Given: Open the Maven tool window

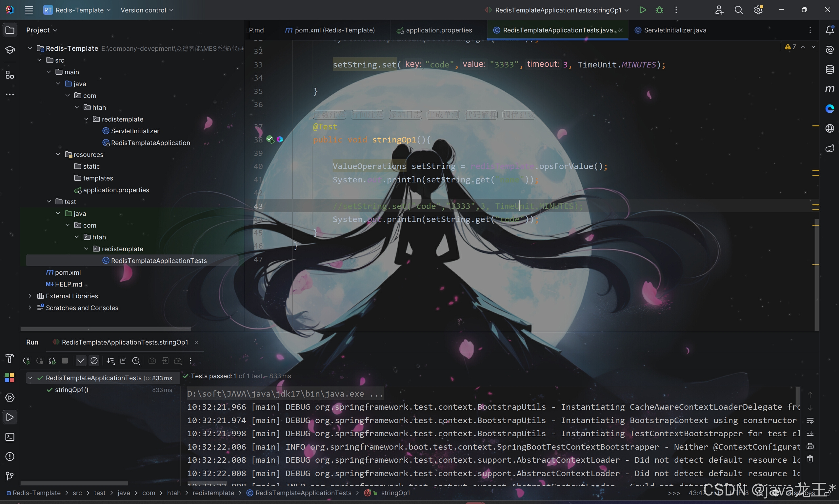Looking at the screenshot, I should tap(829, 89).
